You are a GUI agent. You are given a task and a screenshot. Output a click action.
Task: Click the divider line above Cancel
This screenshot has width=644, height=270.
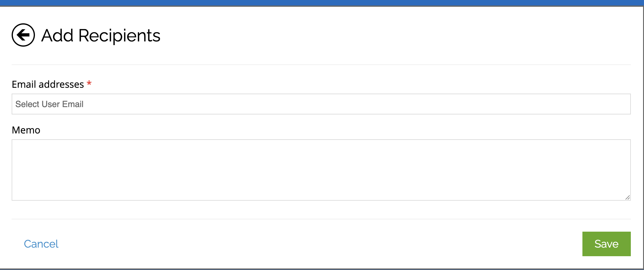tap(321, 219)
